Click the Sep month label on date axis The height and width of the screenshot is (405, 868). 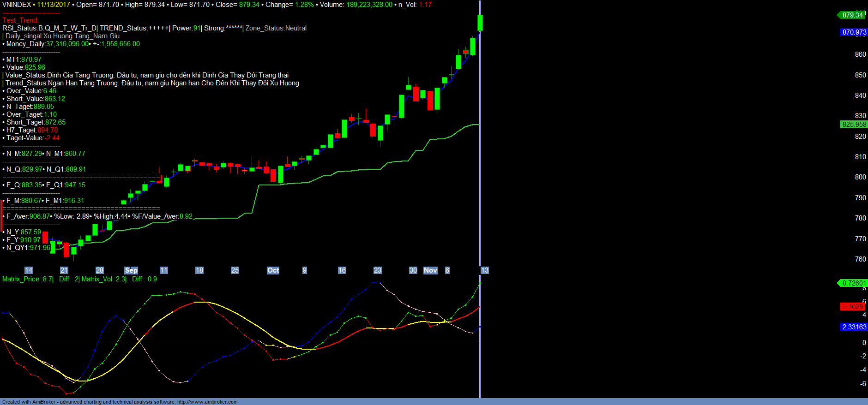(131, 270)
